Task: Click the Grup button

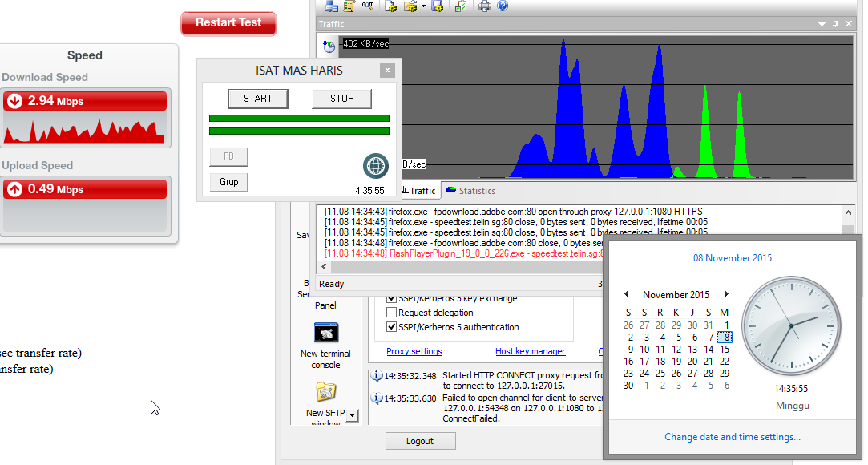Action: (x=228, y=182)
